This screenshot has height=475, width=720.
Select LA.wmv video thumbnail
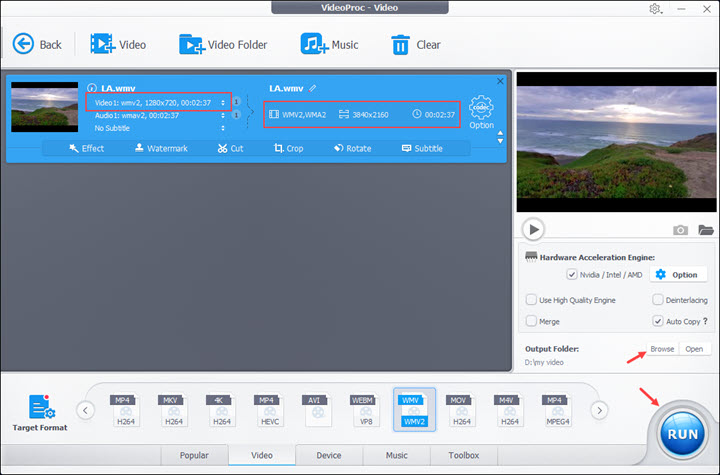(x=45, y=107)
